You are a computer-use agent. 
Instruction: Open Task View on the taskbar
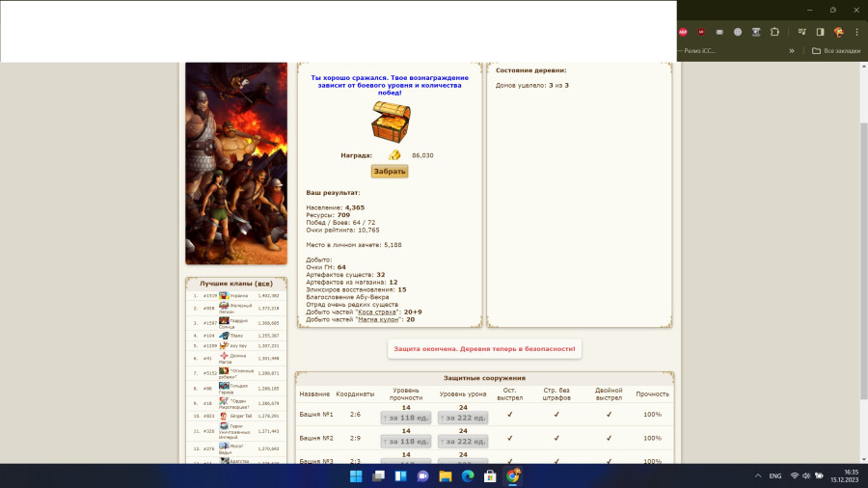[379, 475]
